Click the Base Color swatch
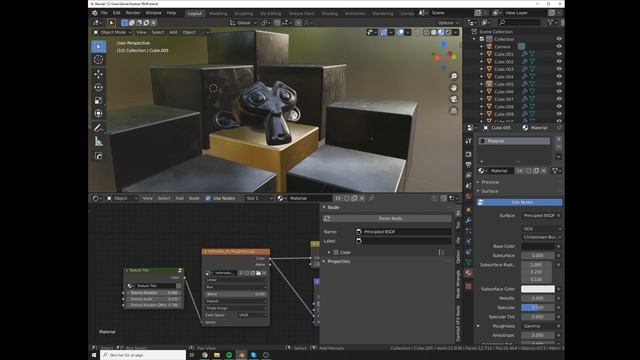 tap(538, 247)
